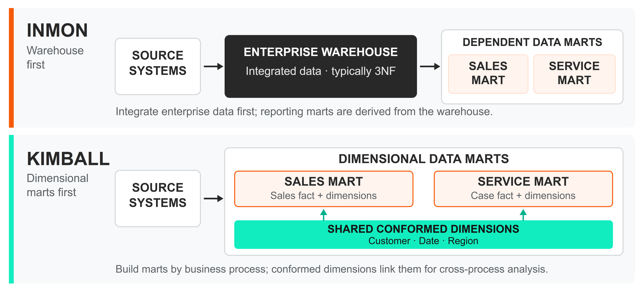Click the arrow from Inmon Source Systems to Enterprise Warehouse
This screenshot has height=296, width=644.
[213, 67]
